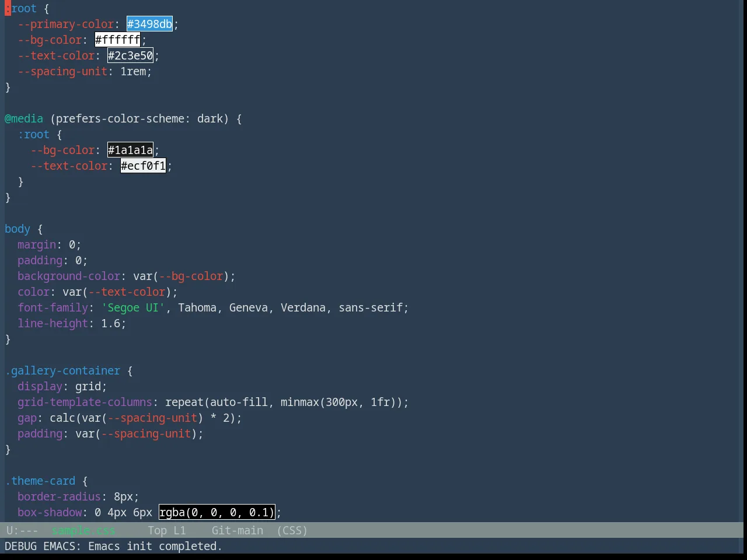Screen dimensions: 747x560
Task: Click the .theme-card selector
Action: point(40,481)
